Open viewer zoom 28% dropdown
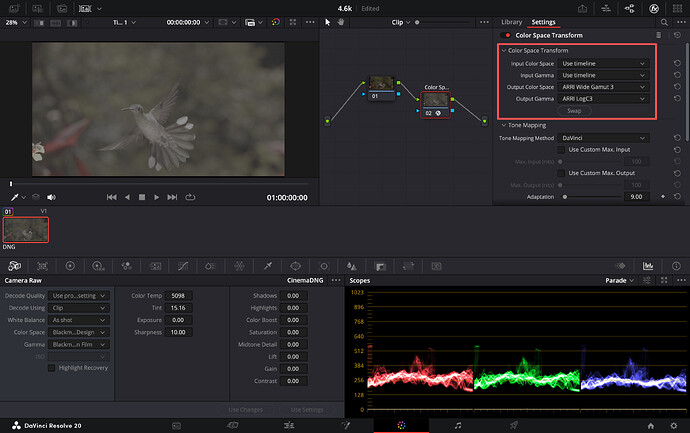Screen dimensions: 690x433 pyautogui.click(x=16, y=22)
